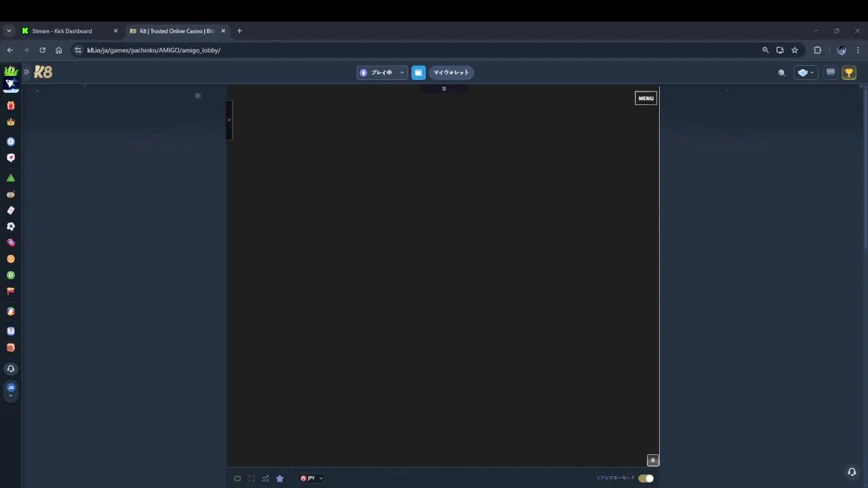Open the プレイ中 balance dropdown

pyautogui.click(x=382, y=73)
